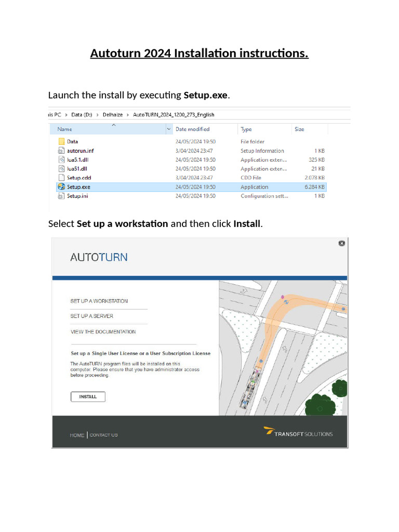399x532 pixels.
Task: Click the 325 KB size value
Action: pos(316,159)
